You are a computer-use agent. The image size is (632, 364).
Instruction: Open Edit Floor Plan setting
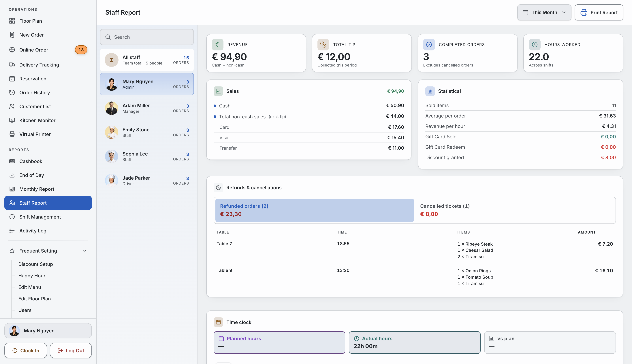click(x=35, y=299)
